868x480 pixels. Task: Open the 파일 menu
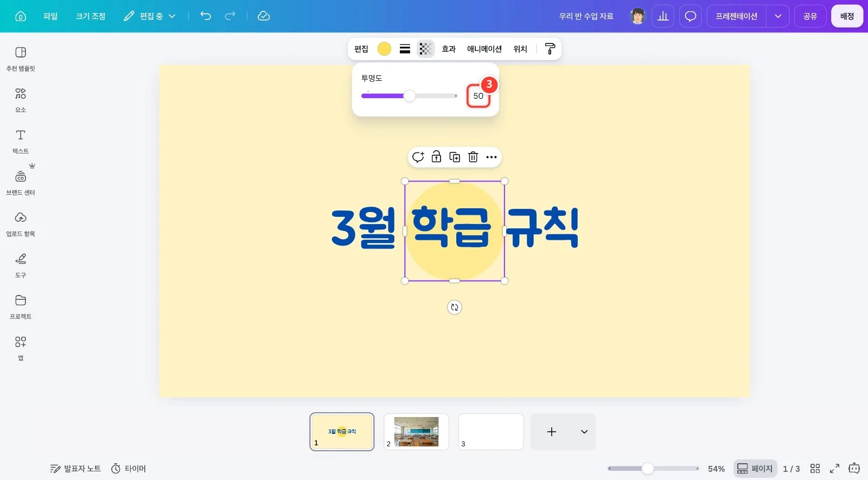(50, 16)
